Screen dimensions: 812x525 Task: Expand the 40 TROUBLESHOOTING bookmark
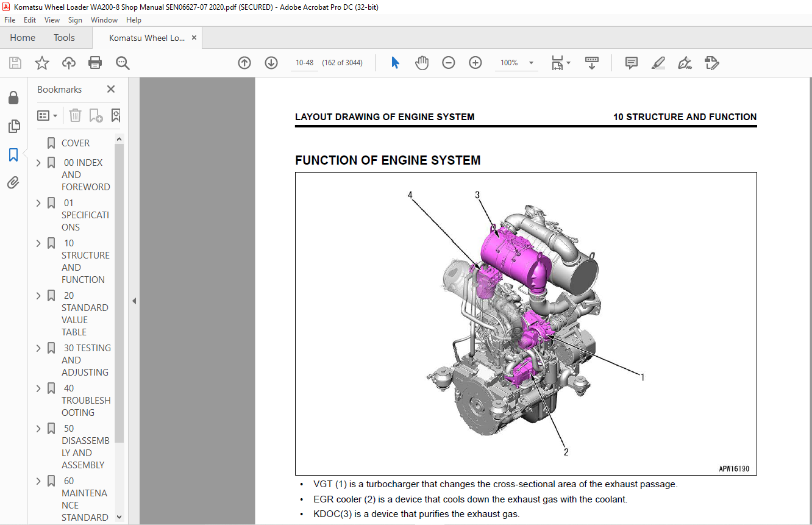click(38, 388)
